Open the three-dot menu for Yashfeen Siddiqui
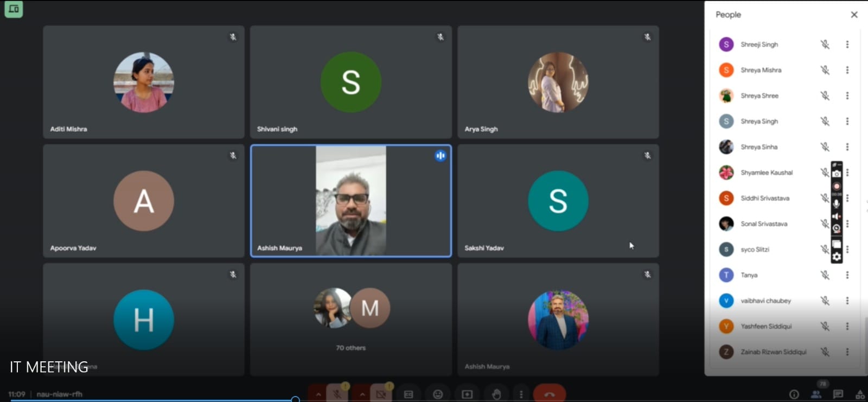 click(x=847, y=326)
